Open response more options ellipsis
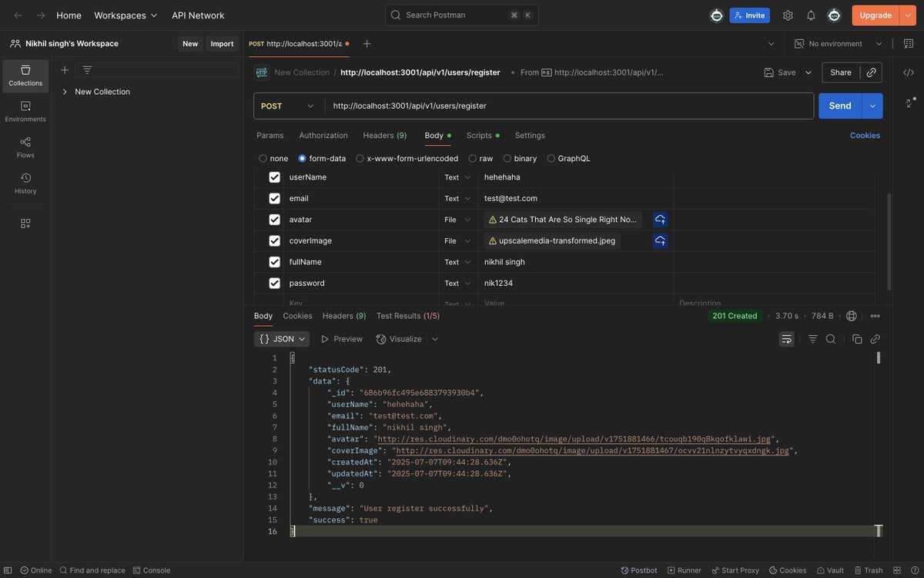The height and width of the screenshot is (578, 924). point(875,316)
